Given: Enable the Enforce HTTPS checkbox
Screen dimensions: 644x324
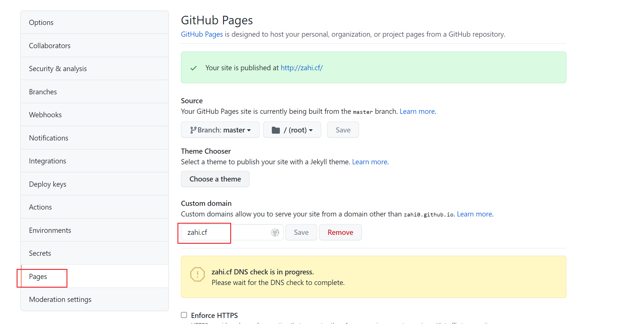Looking at the screenshot, I should pos(184,315).
